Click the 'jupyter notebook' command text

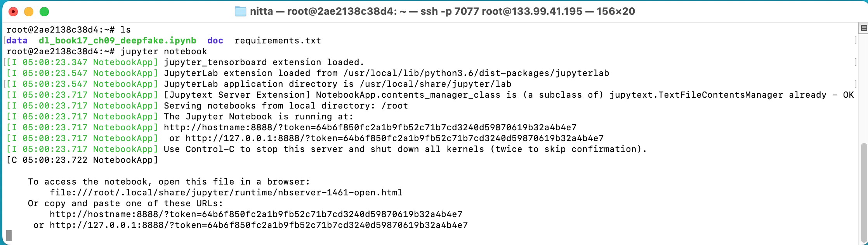tap(163, 52)
